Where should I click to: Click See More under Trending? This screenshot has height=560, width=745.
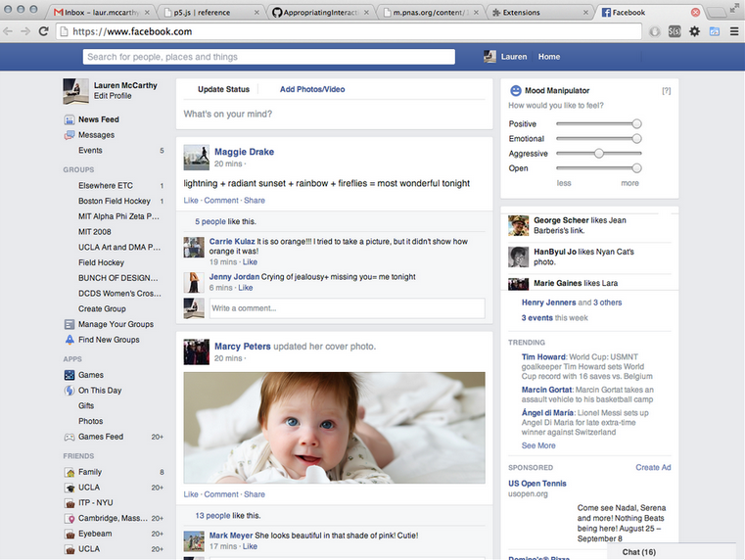[538, 445]
